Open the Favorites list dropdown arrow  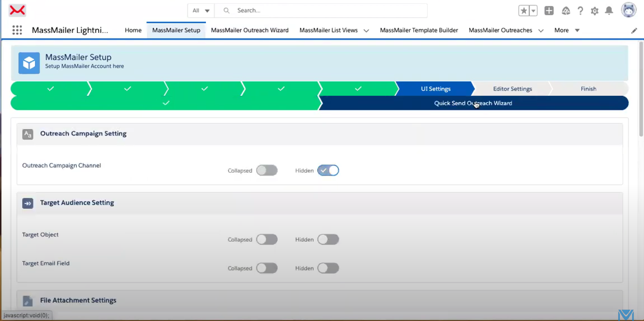(x=533, y=11)
